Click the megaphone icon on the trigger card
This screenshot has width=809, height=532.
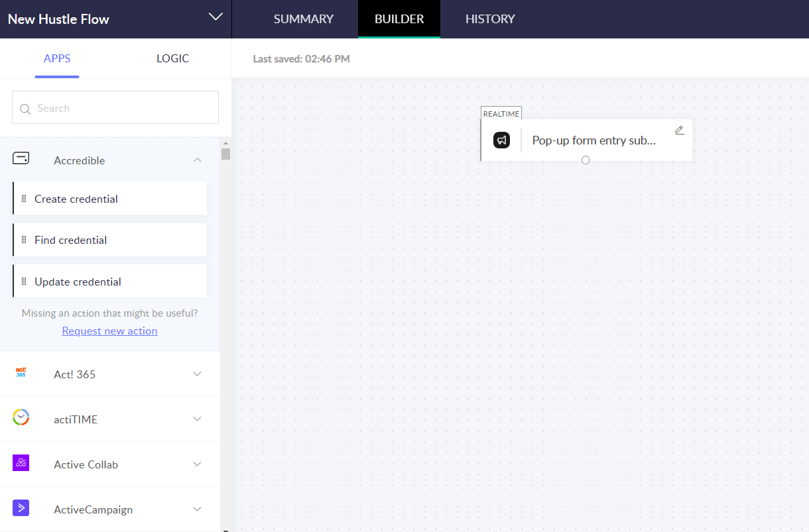pyautogui.click(x=502, y=140)
